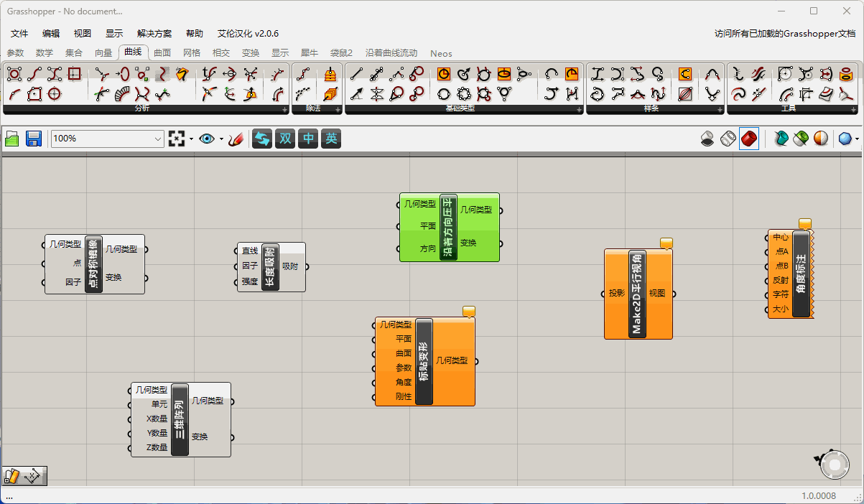The image size is (864, 504).
Task: Click the document preview off icon
Action: [707, 139]
